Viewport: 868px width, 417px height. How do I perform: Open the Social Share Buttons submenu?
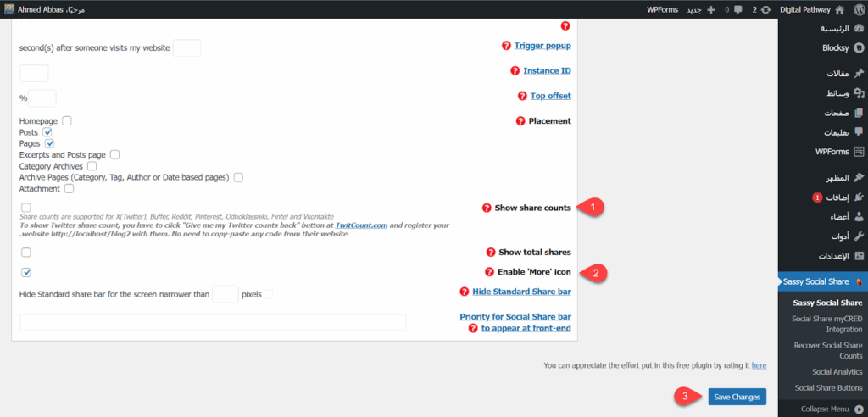coord(829,387)
